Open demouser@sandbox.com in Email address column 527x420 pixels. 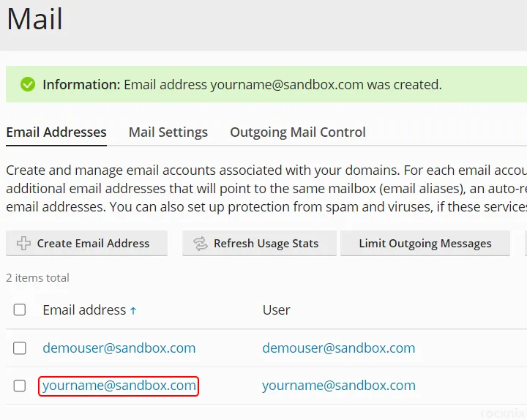click(x=119, y=348)
